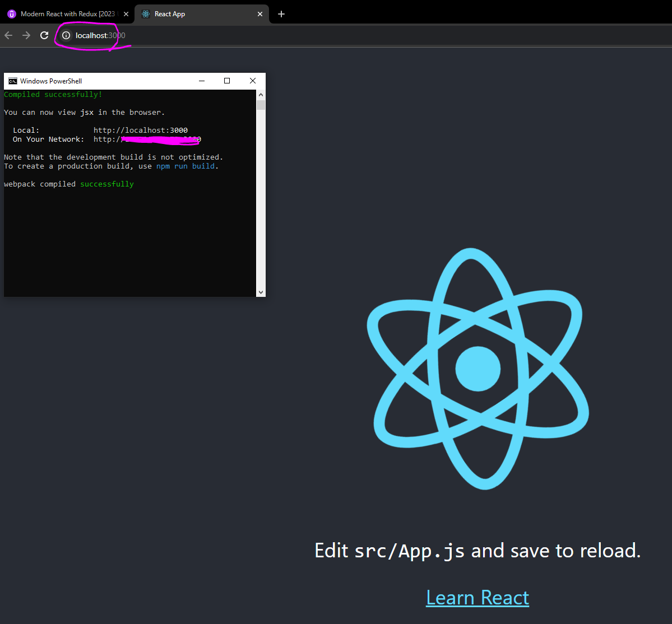This screenshot has width=672, height=624.
Task: Click 'npm run build' text in PowerShell
Action: [185, 166]
